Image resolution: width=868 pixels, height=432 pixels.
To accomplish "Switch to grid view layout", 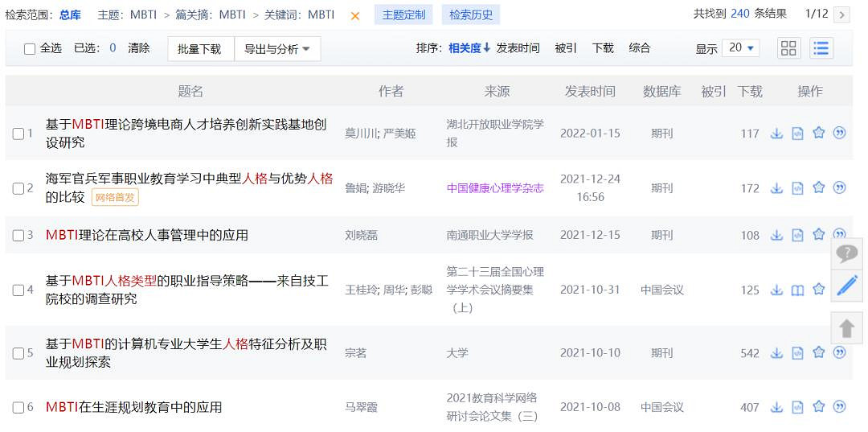I will 788,48.
